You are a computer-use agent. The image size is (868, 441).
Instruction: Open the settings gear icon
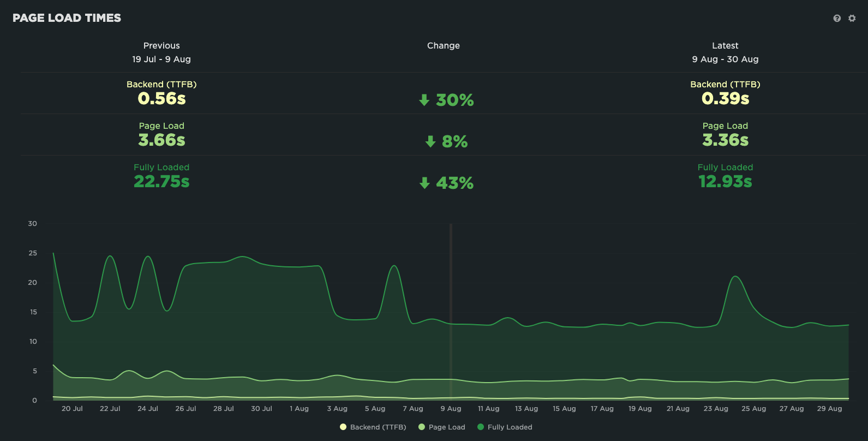click(852, 18)
